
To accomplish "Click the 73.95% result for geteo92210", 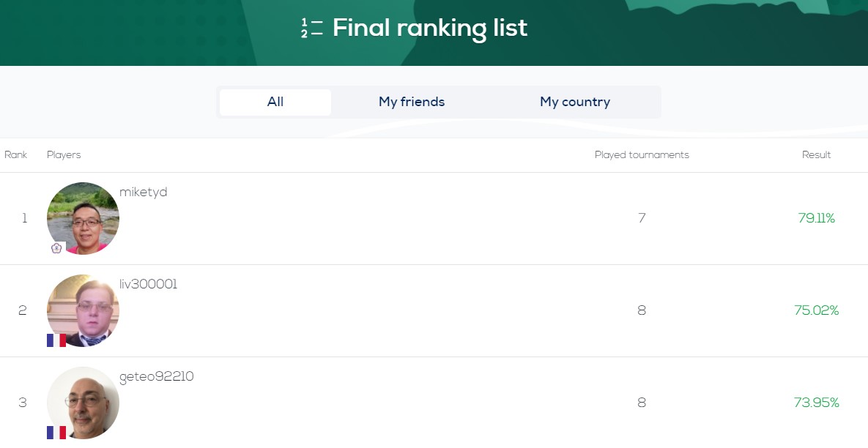I will pos(816,403).
